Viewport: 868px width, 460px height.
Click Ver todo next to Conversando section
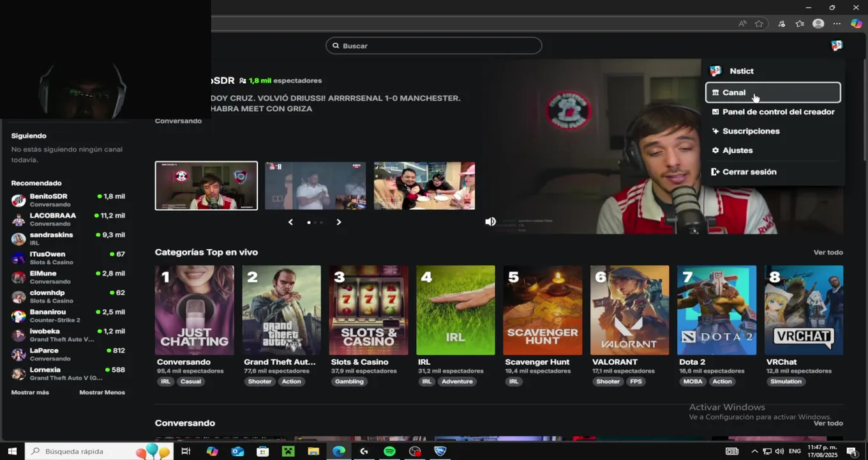828,423
